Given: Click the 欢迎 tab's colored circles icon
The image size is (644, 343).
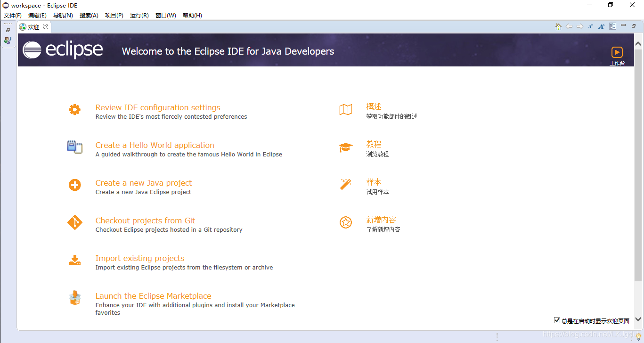Looking at the screenshot, I should click(23, 27).
